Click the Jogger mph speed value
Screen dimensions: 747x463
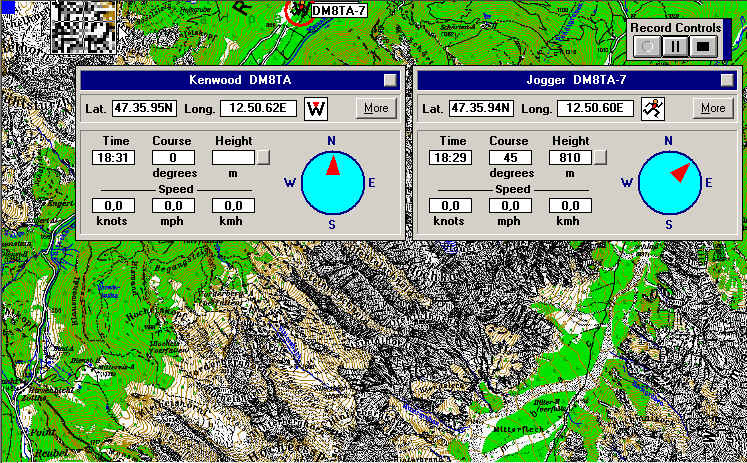(510, 206)
